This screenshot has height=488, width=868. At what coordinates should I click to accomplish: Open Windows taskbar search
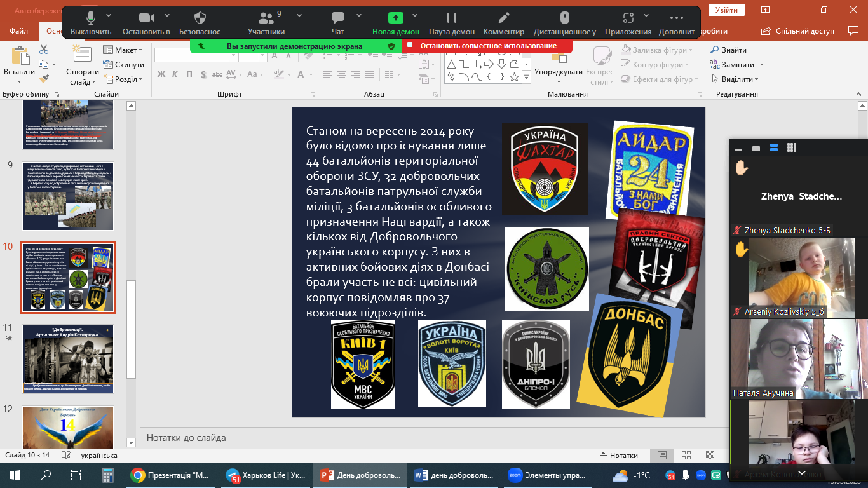pos(46,475)
